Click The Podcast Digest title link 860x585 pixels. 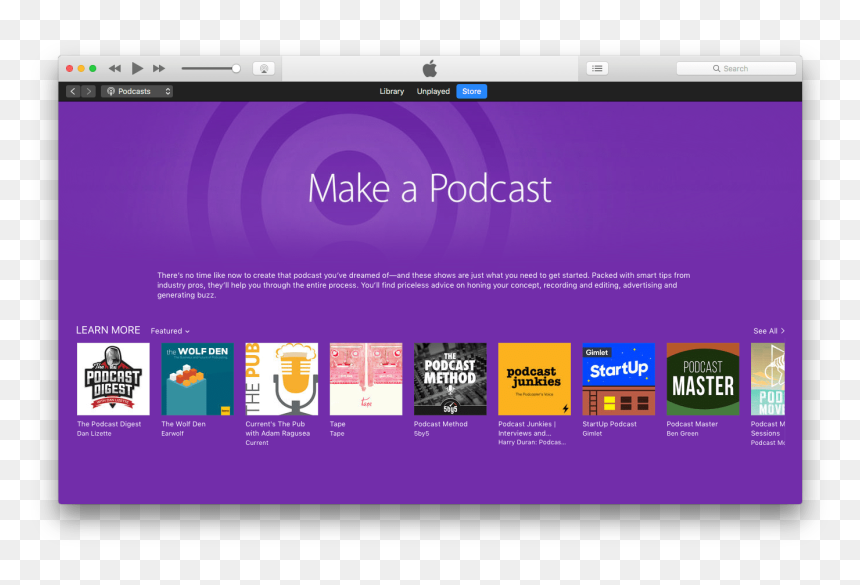point(109,424)
